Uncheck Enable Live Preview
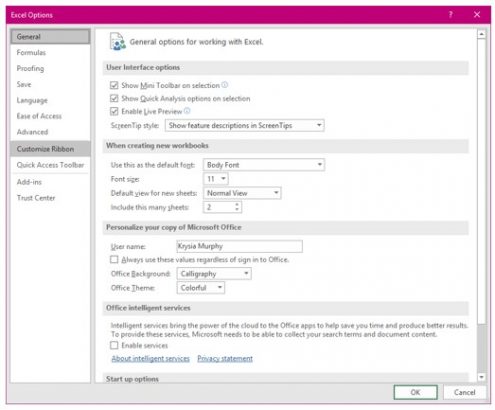Screen dimensions: 495x410 [114, 111]
